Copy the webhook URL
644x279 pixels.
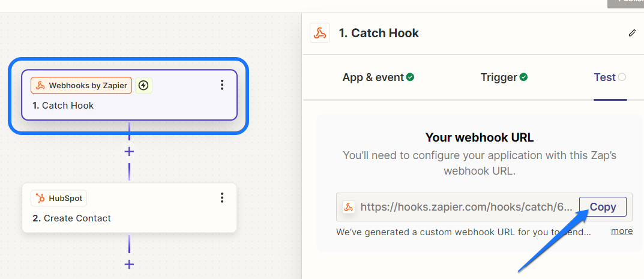pyautogui.click(x=603, y=207)
